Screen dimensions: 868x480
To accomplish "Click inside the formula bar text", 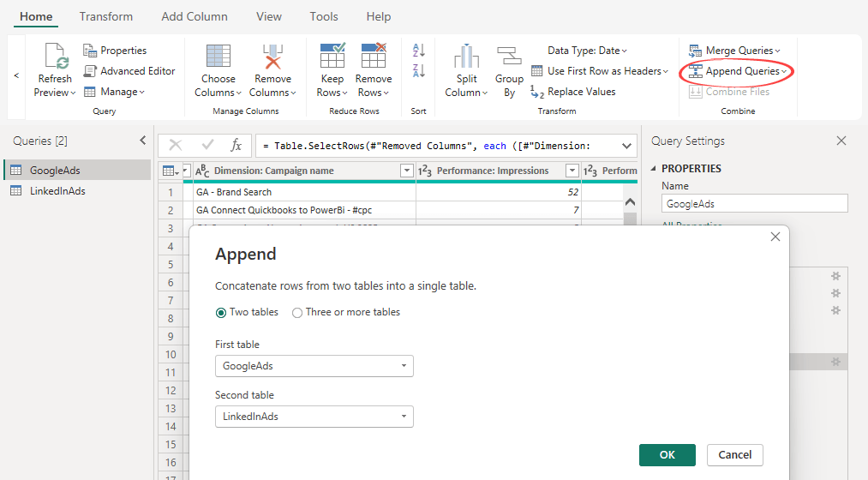I will [x=427, y=147].
